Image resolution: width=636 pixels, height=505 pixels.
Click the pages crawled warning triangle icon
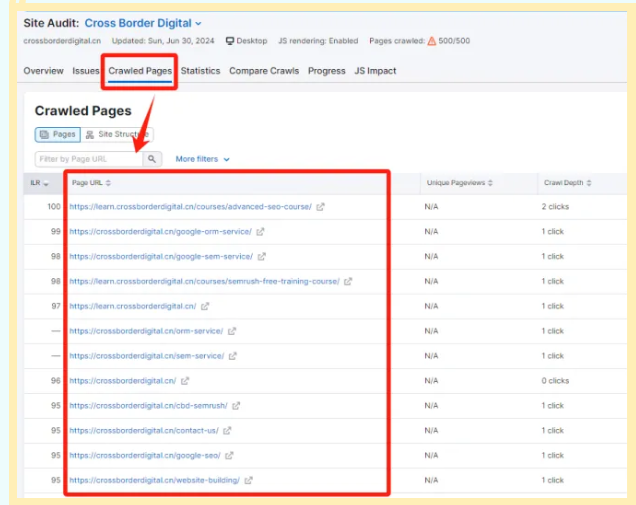[432, 41]
